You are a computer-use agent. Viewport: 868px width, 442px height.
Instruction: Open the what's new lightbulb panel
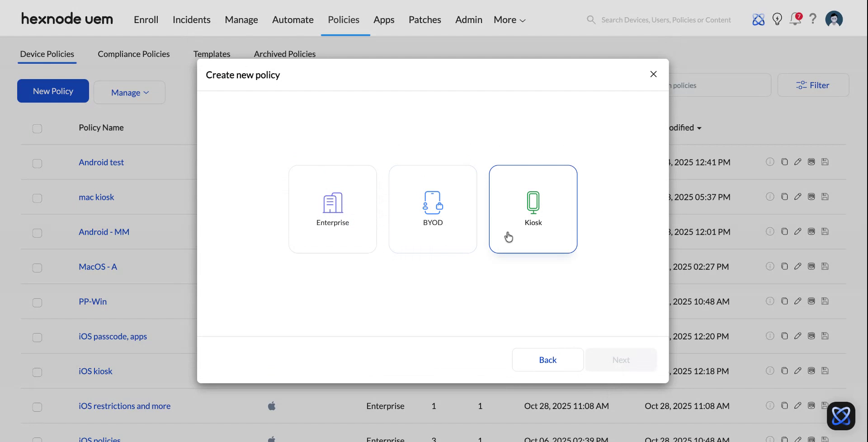[x=777, y=19]
